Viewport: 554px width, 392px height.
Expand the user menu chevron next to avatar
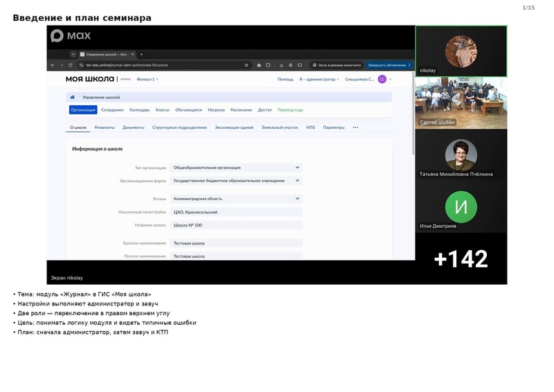[x=391, y=79]
